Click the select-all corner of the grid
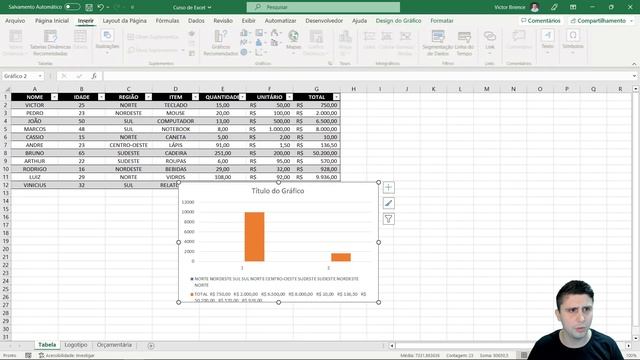640x360 pixels. point(7,89)
